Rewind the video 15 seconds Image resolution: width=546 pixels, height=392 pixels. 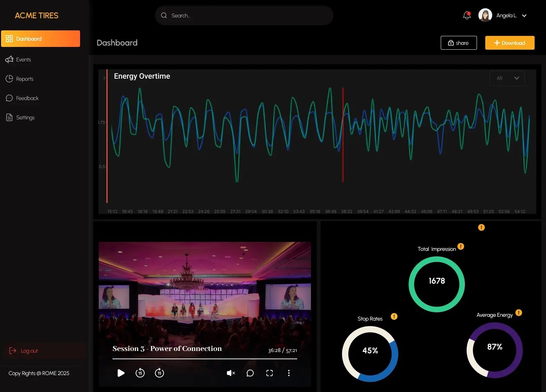(140, 373)
